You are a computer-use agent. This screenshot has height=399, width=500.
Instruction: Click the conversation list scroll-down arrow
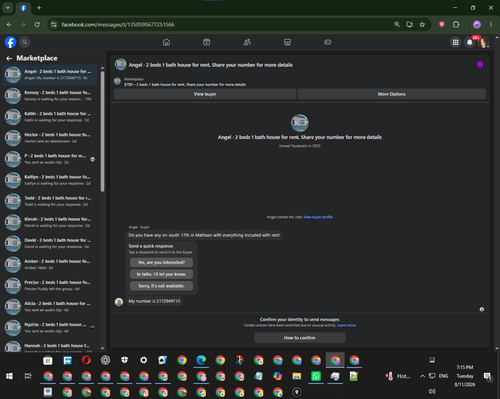tap(102, 348)
